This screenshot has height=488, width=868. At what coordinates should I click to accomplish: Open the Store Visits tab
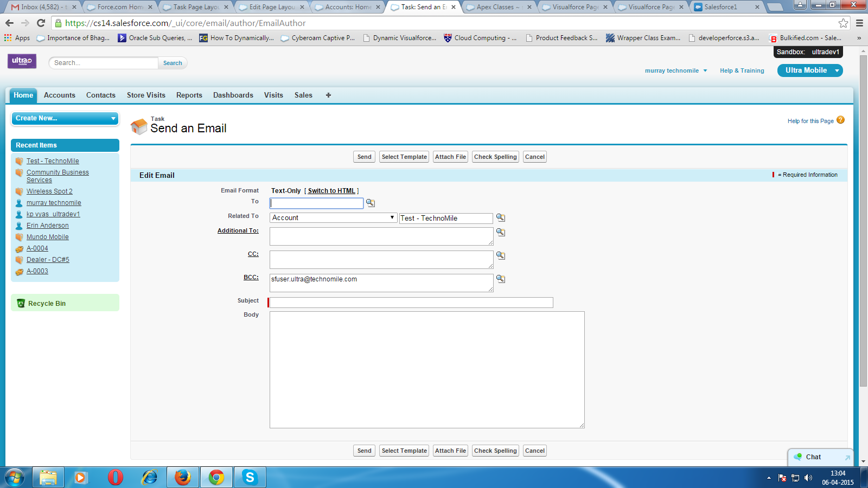click(x=146, y=95)
